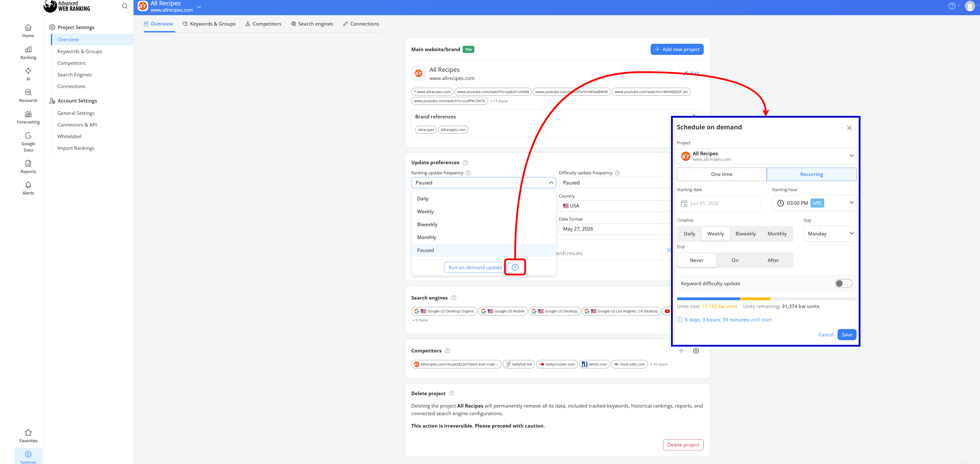This screenshot has height=464, width=980.
Task: Switch to Keywords & Groups tab
Action: (209, 24)
